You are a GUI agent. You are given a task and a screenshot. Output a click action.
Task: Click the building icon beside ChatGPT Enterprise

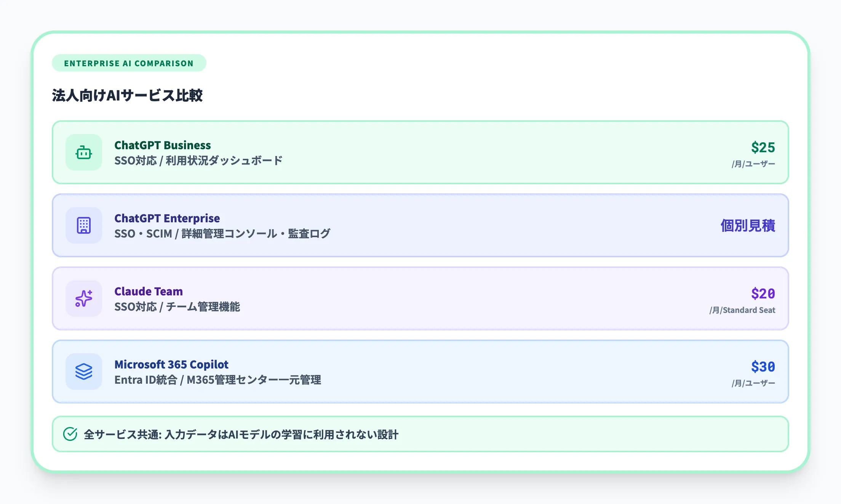[x=84, y=225]
